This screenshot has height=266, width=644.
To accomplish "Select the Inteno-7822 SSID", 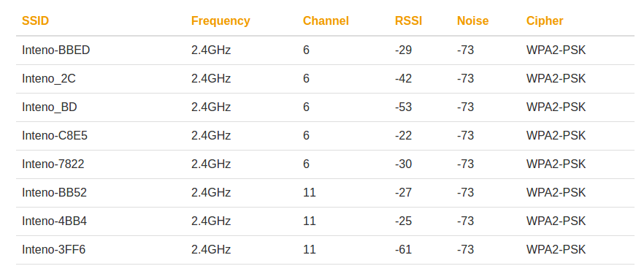I will pyautogui.click(x=53, y=164).
